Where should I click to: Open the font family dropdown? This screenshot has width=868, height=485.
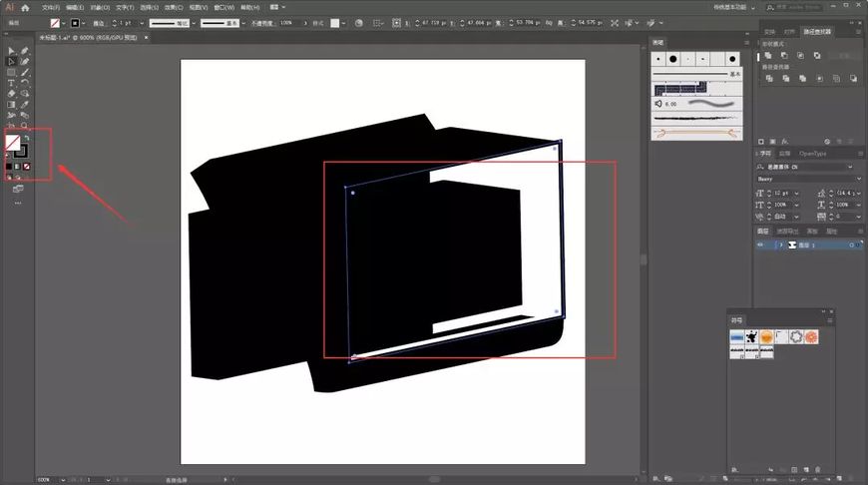(x=850, y=167)
